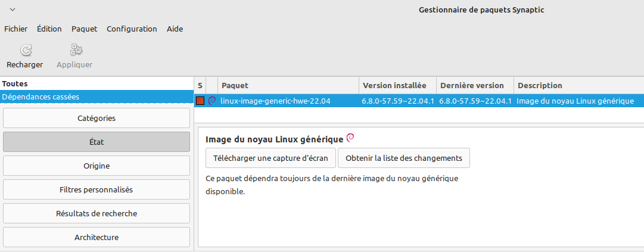The width and height of the screenshot is (644, 252).
Task: Open the Édition menu
Action: [x=49, y=29]
